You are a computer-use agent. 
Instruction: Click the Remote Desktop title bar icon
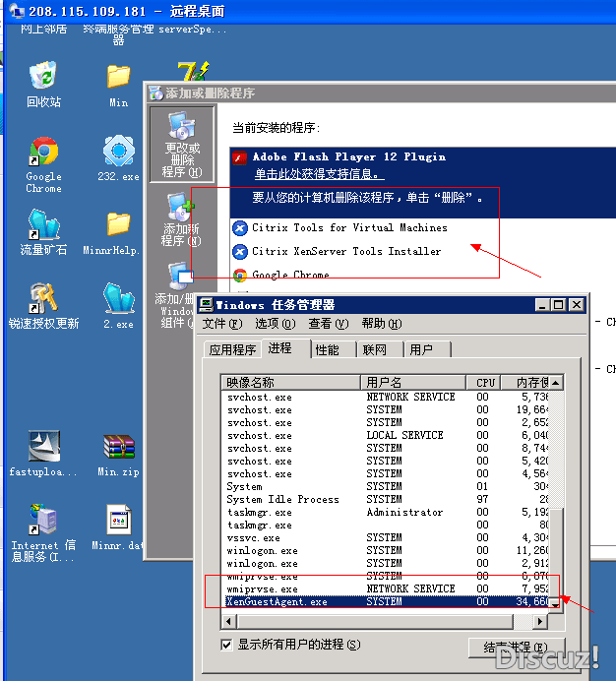point(17,11)
